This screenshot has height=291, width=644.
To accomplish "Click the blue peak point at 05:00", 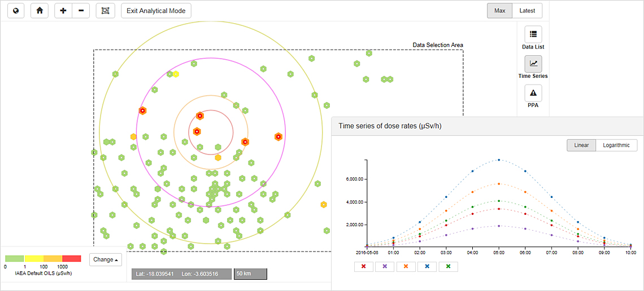I will (x=499, y=160).
